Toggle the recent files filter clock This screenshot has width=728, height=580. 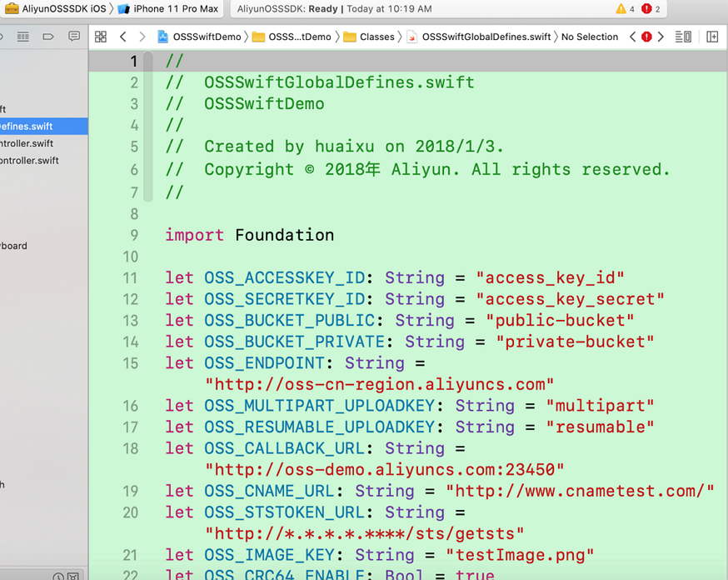pyautogui.click(x=58, y=576)
